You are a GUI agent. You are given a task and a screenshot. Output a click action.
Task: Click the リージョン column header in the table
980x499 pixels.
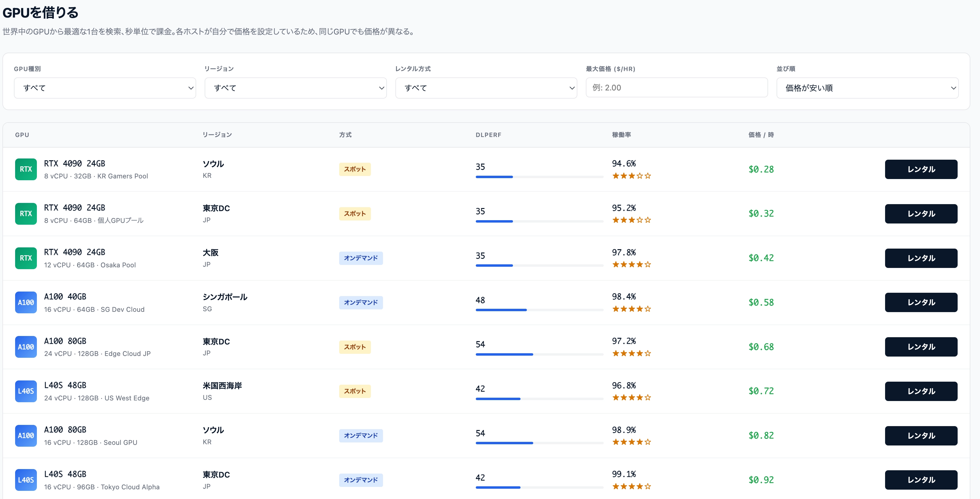pos(217,135)
